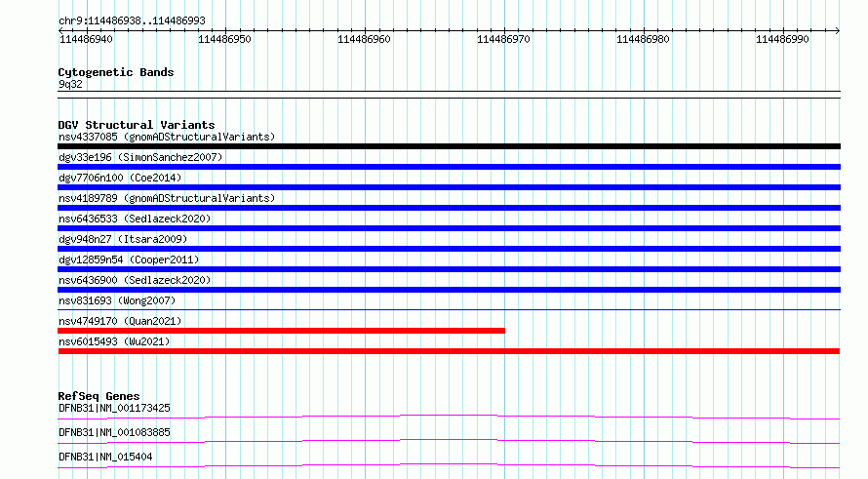Click the nsv6436533 Sedlazeck2020 label
The height and width of the screenshot is (479, 868).
[135, 219]
